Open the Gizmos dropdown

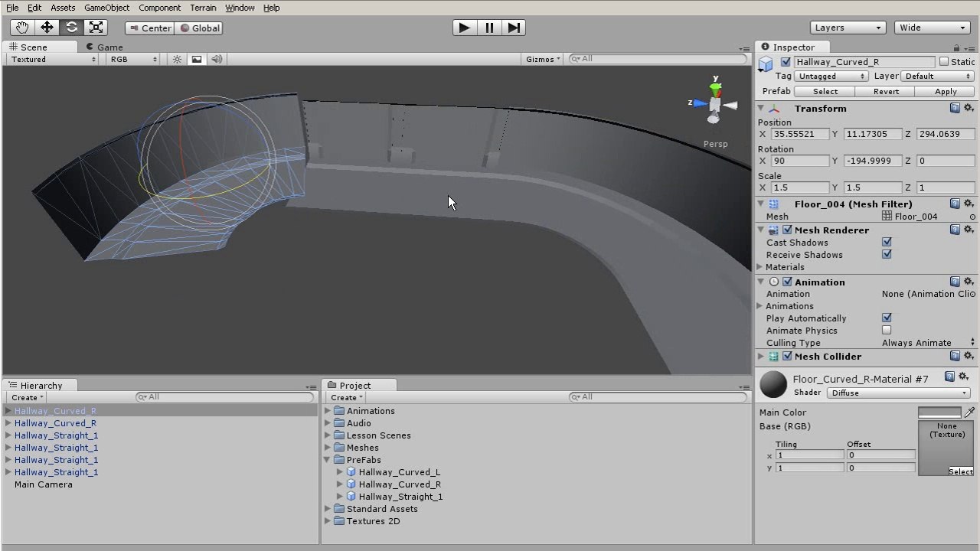[543, 59]
